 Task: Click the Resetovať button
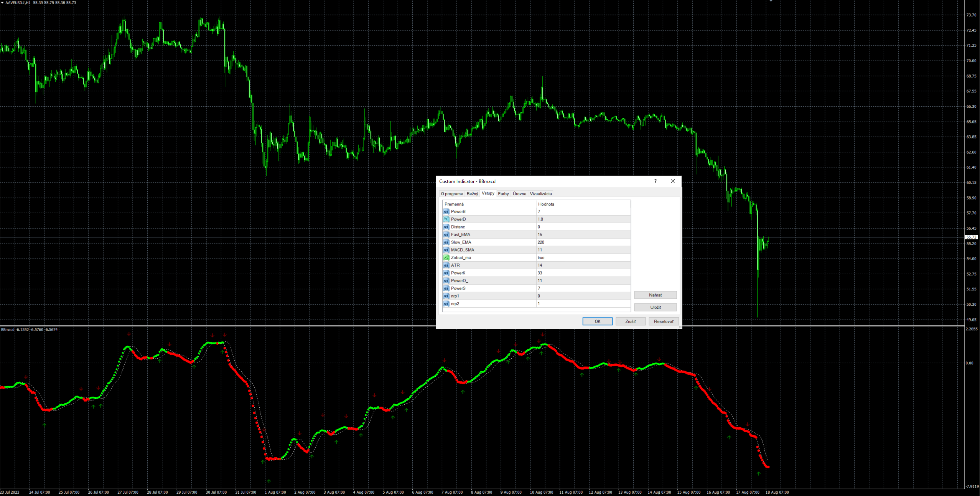[x=664, y=321]
